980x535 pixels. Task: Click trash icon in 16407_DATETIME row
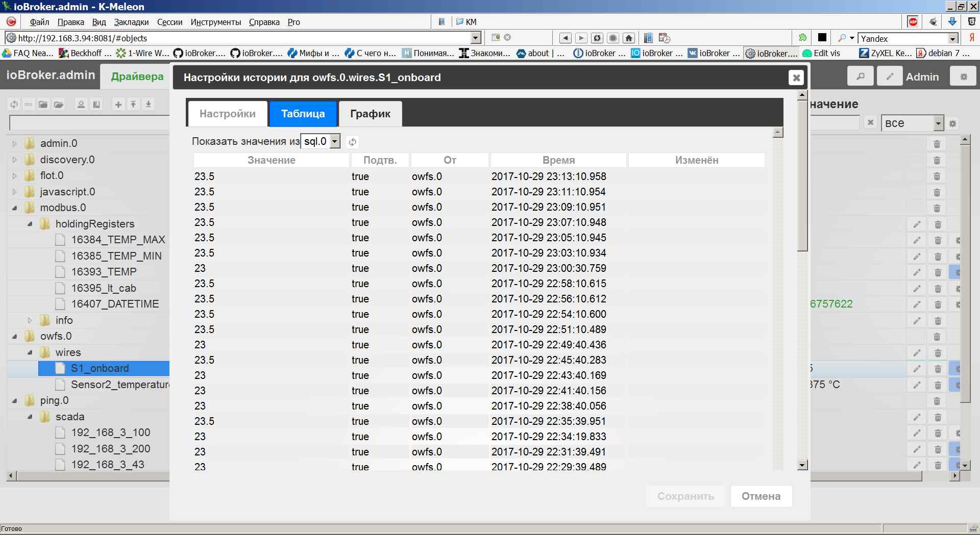938,304
